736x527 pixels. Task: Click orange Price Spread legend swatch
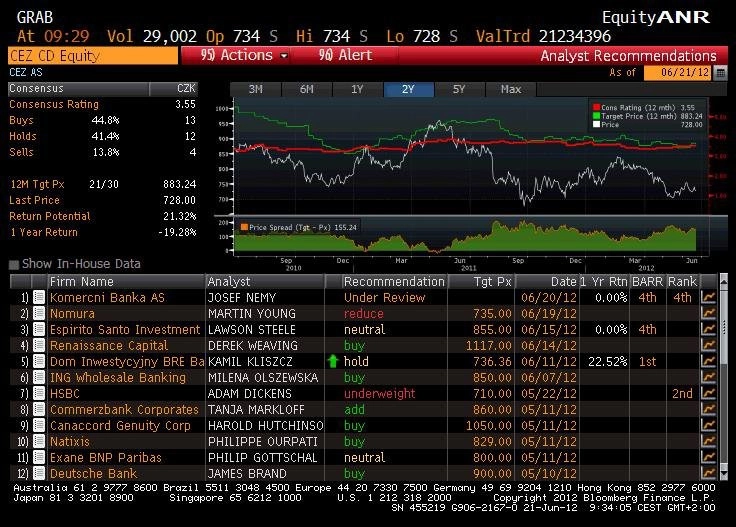pyautogui.click(x=244, y=227)
